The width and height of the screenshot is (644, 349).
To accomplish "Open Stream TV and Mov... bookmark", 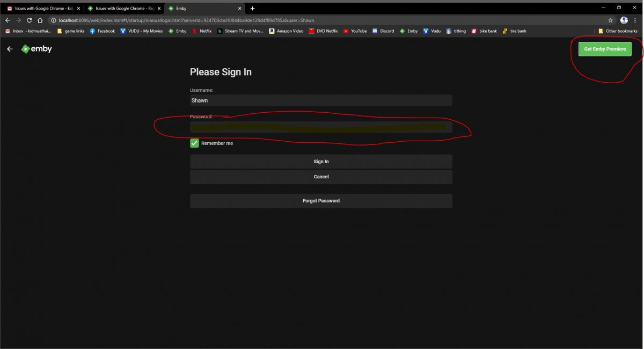I will click(x=240, y=31).
